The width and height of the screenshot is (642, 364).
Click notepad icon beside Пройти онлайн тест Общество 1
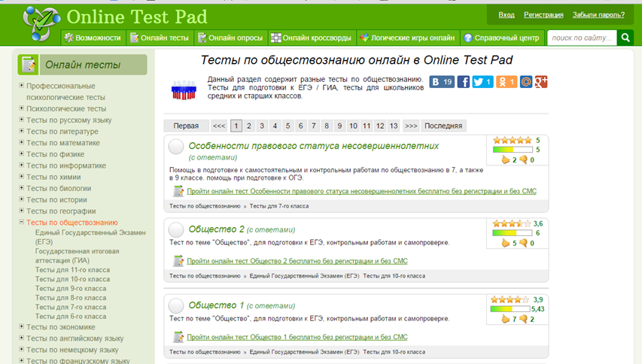[x=178, y=337]
